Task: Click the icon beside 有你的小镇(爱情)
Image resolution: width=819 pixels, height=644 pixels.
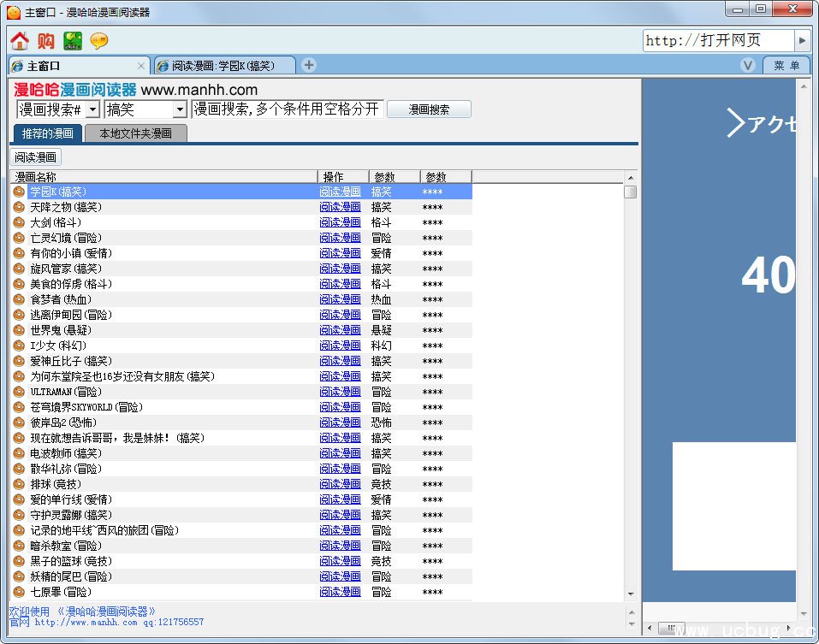Action: 19,254
